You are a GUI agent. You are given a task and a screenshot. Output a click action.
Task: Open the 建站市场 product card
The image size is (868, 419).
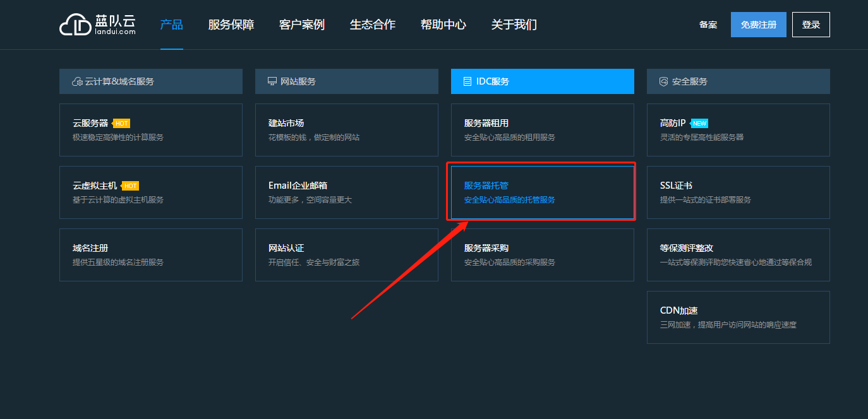tap(347, 130)
